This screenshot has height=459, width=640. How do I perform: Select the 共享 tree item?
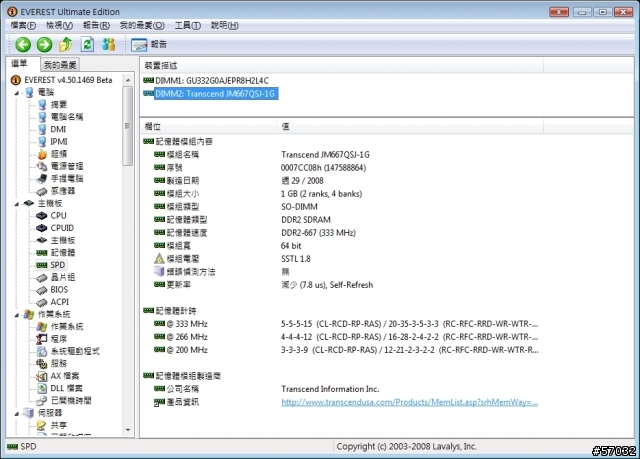click(x=58, y=425)
